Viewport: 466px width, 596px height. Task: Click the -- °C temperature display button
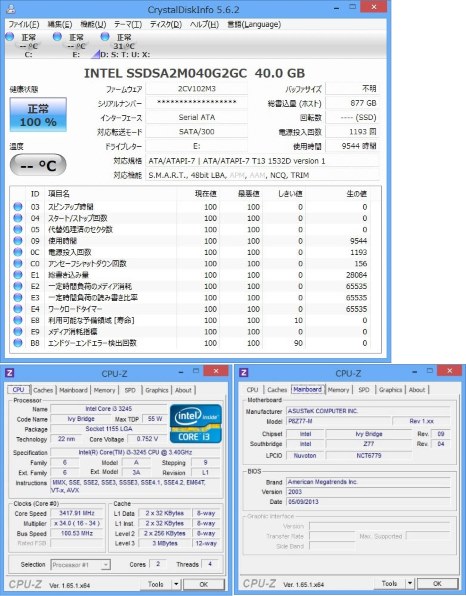click(x=38, y=165)
